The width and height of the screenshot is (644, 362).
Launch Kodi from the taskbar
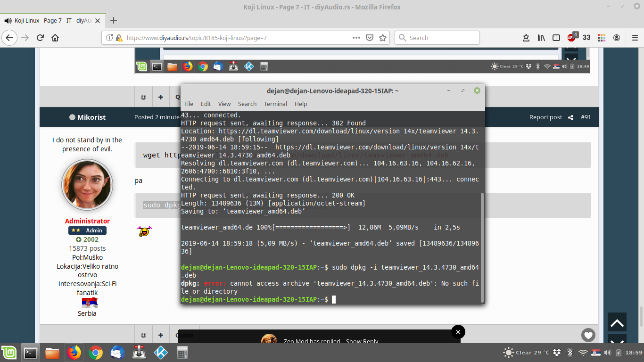click(161, 353)
